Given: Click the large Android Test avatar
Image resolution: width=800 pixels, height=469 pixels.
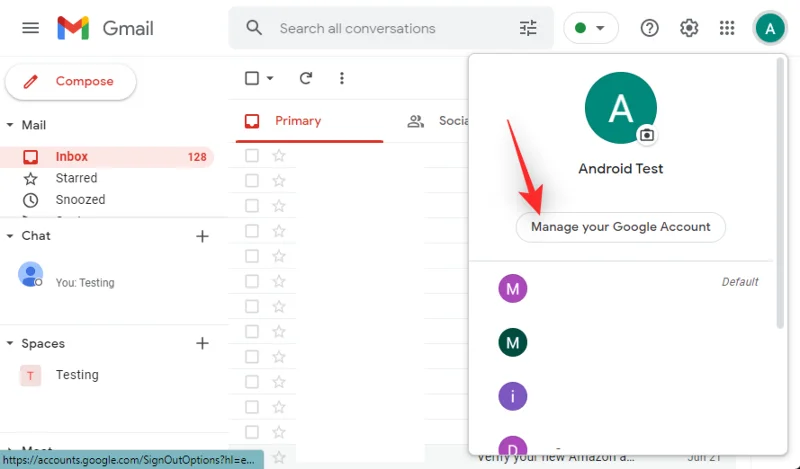Looking at the screenshot, I should coord(620,108).
